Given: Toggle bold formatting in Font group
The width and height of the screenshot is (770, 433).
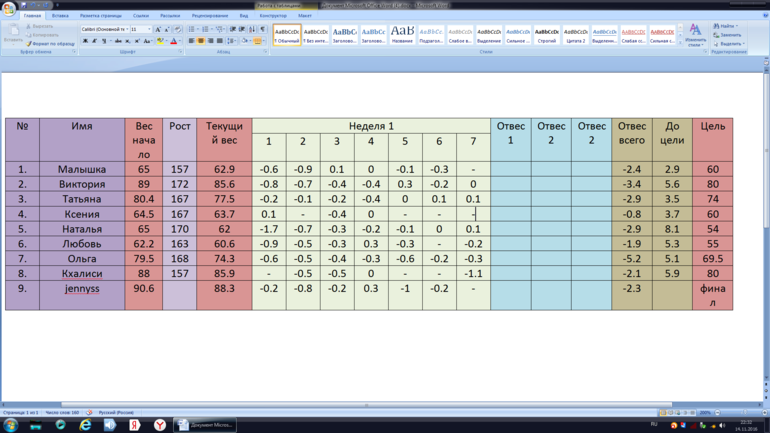Looking at the screenshot, I should pyautogui.click(x=85, y=41).
